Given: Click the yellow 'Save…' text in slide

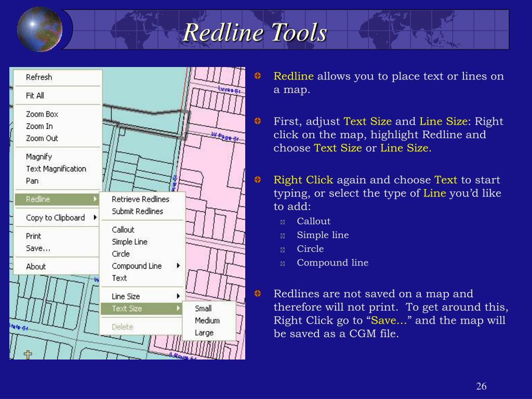Looking at the screenshot, I should click(389, 320).
